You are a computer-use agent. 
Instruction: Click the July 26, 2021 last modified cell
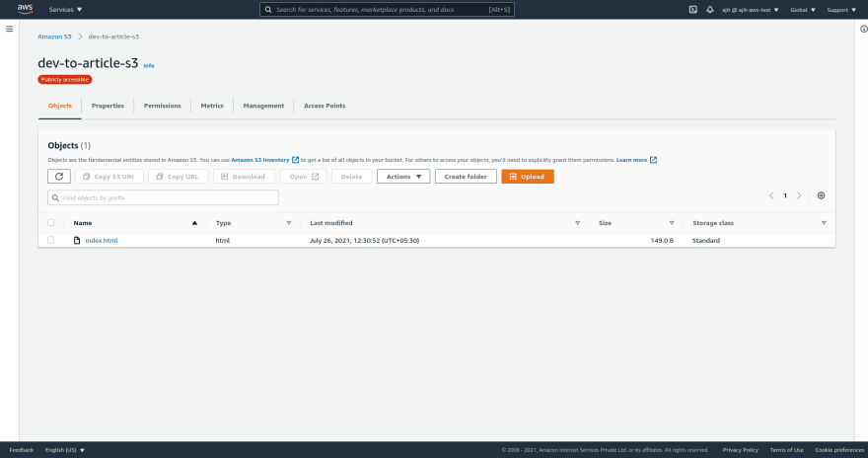pos(364,241)
